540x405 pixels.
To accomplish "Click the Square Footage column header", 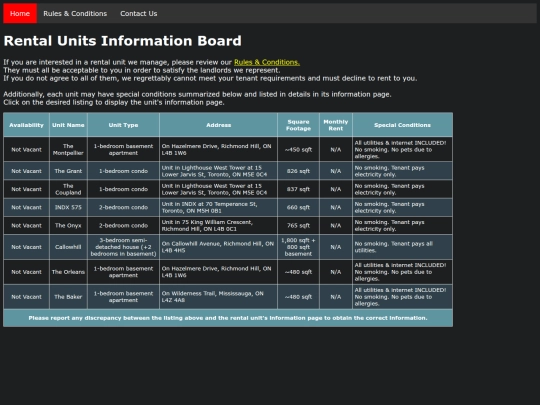I will [x=298, y=125].
